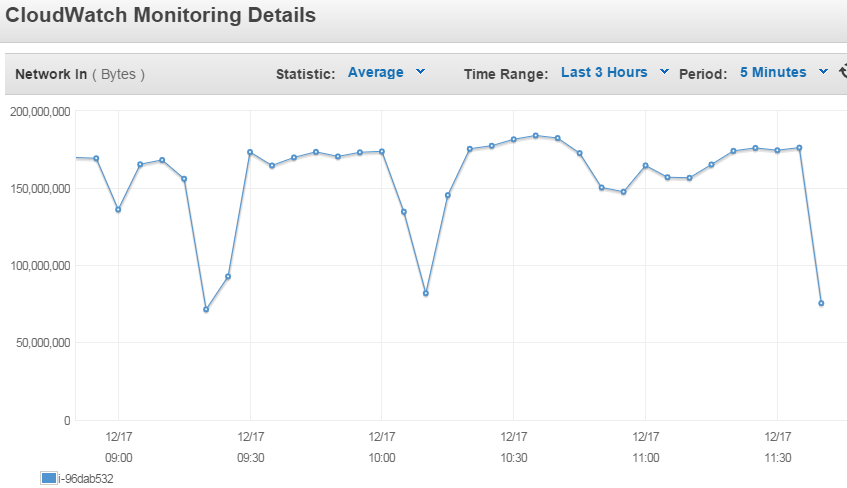This screenshot has width=847, height=488.
Task: Open the Period 5 Minutes dropdown
Action: [784, 72]
